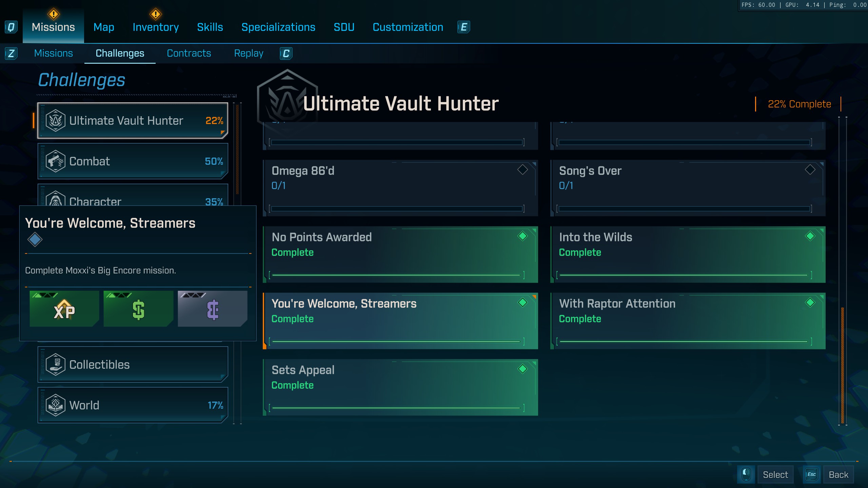The height and width of the screenshot is (488, 868).
Task: Click the Combat category gun icon
Action: click(x=55, y=161)
